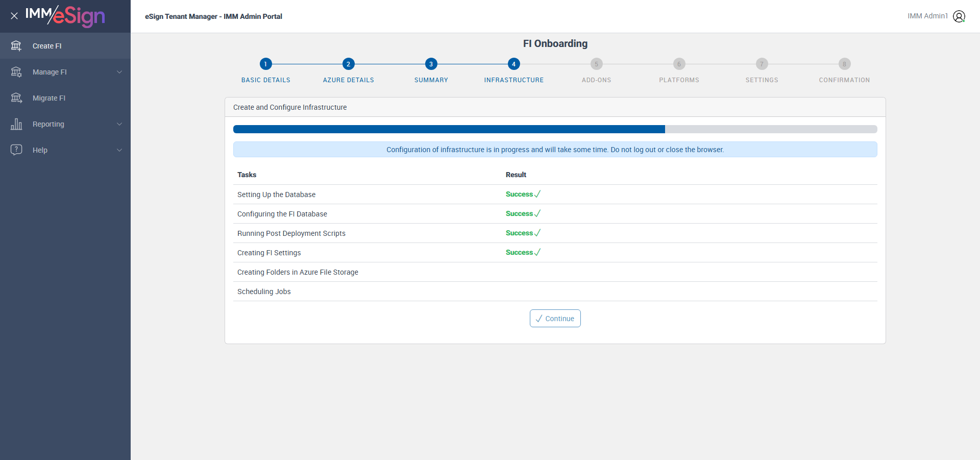Click the Manage FI bank gear icon
Viewport: 980px width, 460px height.
[x=16, y=72]
